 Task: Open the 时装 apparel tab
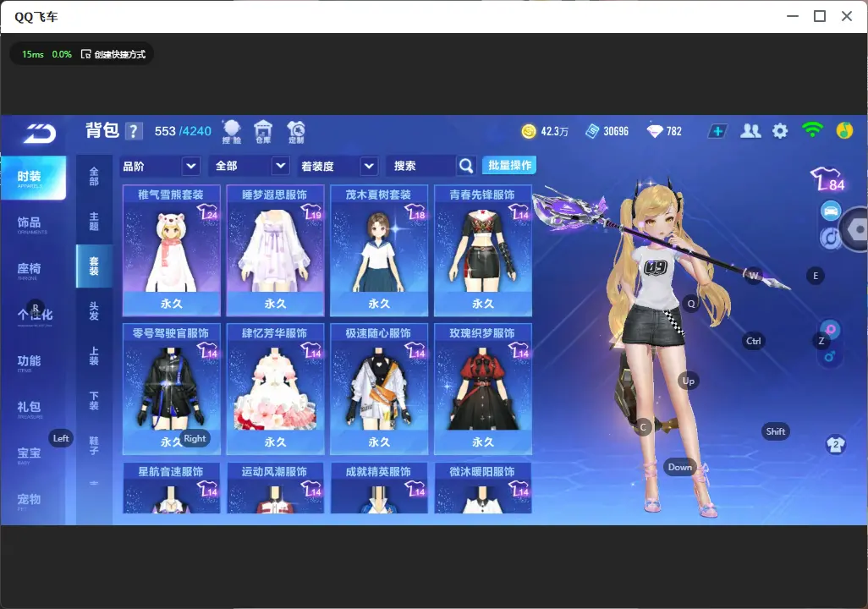pyautogui.click(x=33, y=178)
